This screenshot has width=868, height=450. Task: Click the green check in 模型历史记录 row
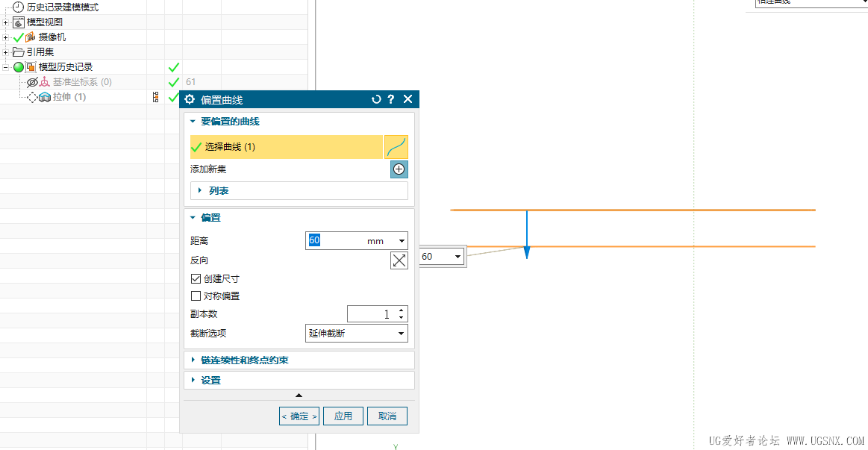coord(174,67)
